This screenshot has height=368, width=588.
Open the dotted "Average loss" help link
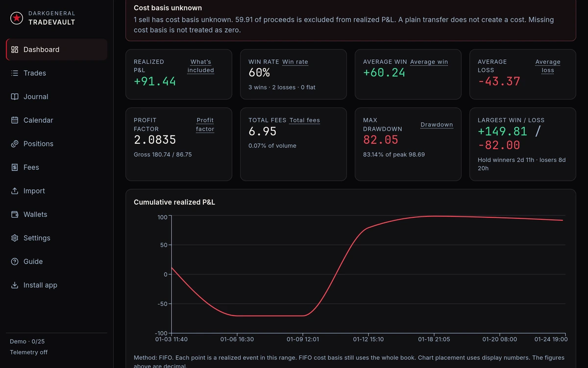coord(548,66)
